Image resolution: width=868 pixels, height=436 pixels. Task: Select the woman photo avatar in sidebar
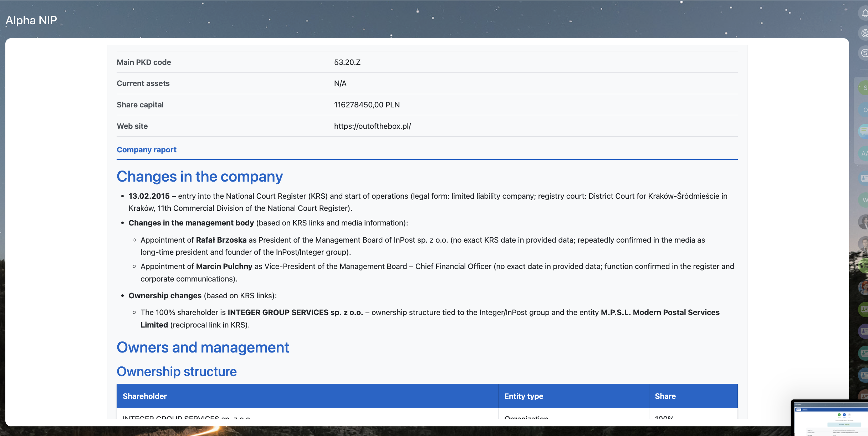tap(864, 222)
